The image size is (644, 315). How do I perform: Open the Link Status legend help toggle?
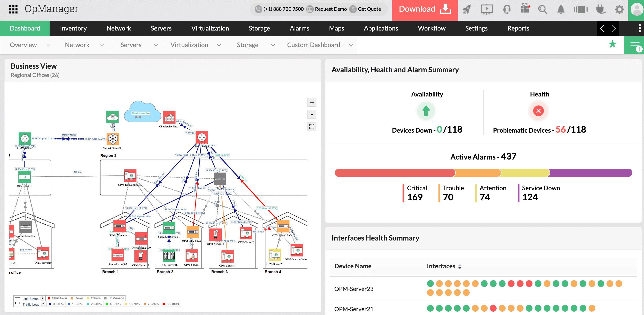[x=42, y=298]
